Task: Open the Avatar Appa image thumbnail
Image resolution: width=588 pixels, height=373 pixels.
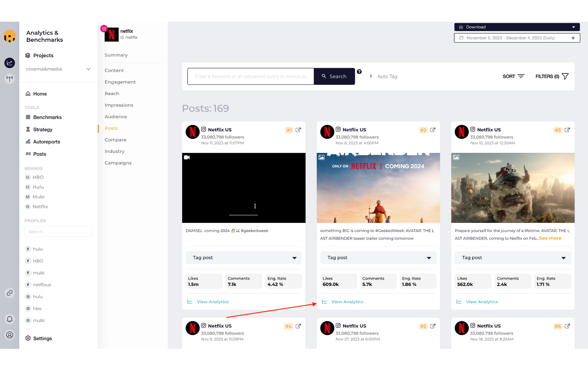Action: (x=513, y=188)
